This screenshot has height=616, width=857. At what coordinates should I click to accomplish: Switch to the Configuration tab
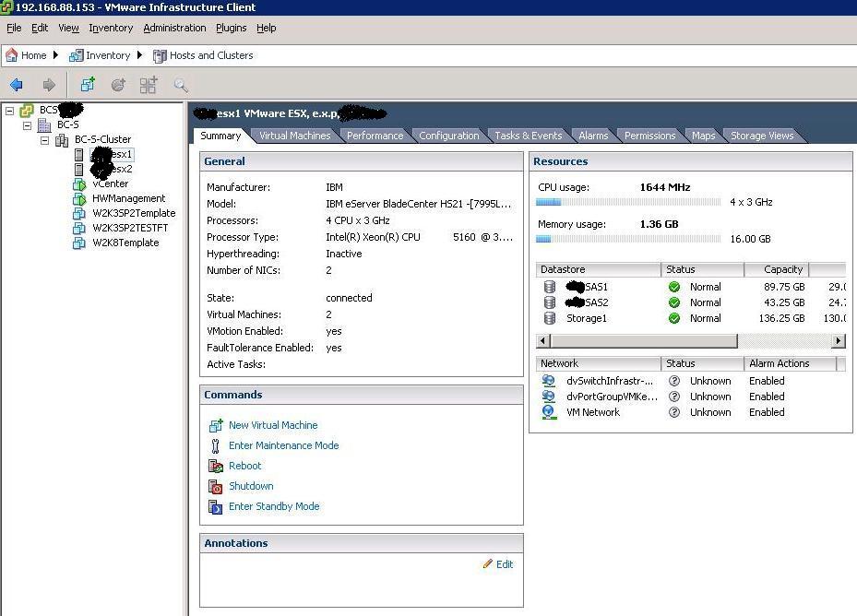click(x=448, y=136)
